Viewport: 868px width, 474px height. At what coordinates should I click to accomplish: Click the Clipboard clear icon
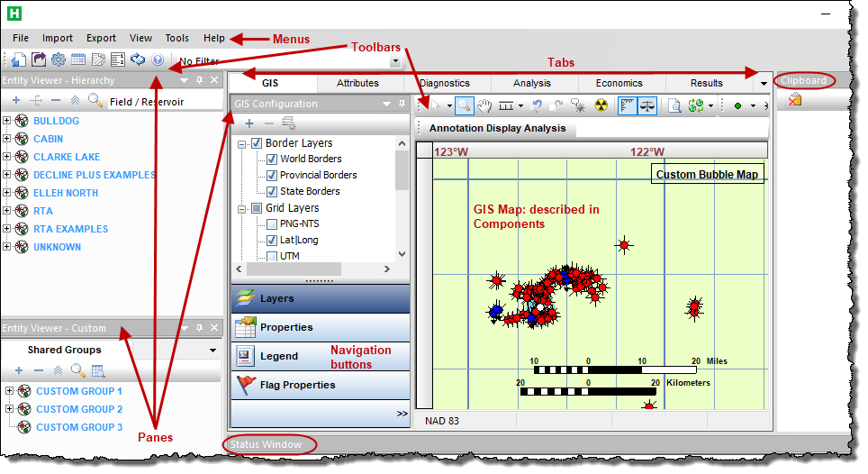795,100
